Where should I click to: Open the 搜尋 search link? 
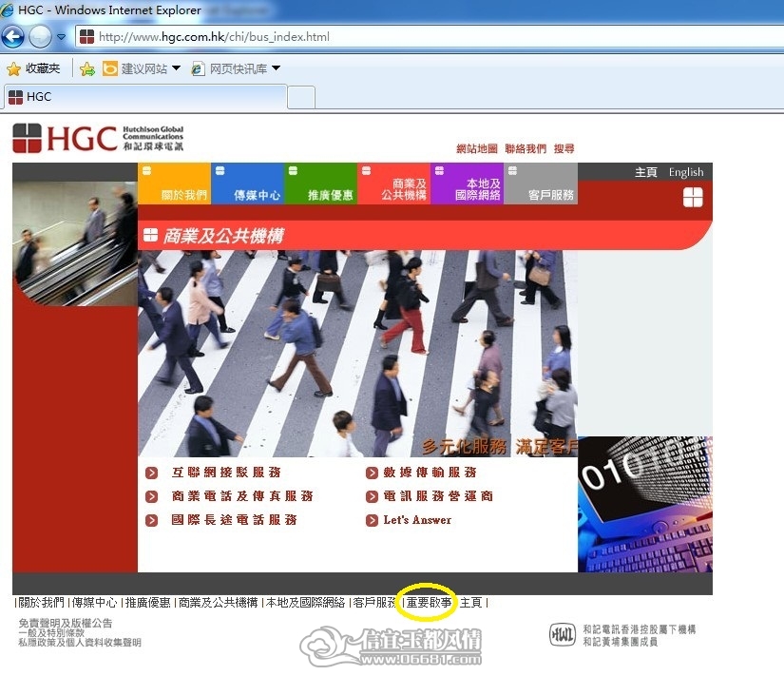coord(564,148)
